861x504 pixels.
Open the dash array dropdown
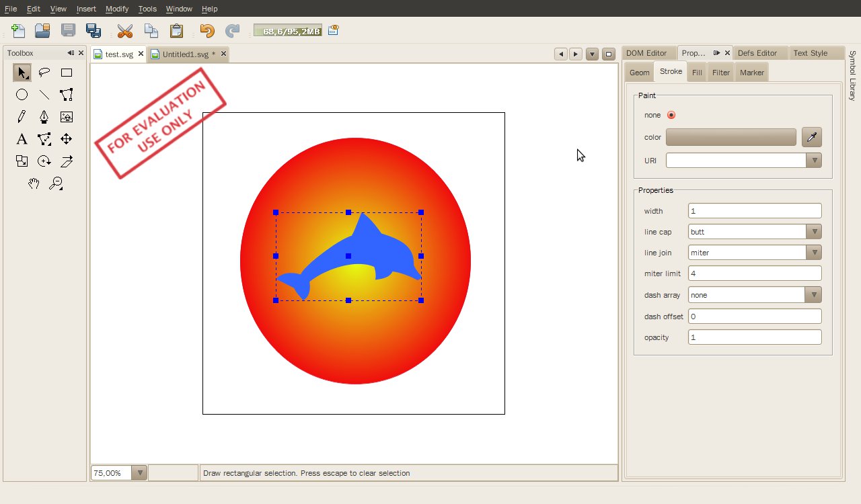pos(814,295)
